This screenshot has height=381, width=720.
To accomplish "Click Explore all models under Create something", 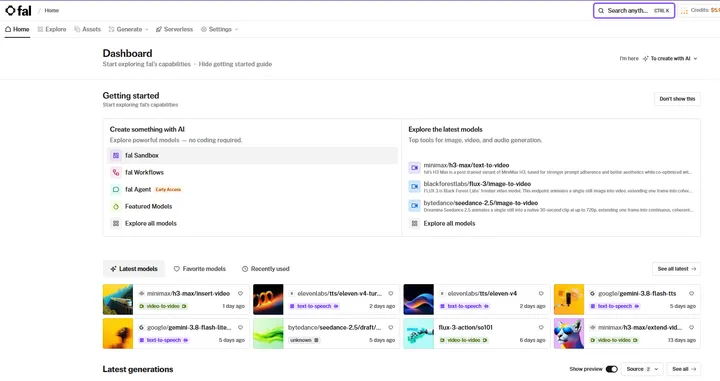I will point(253,224).
